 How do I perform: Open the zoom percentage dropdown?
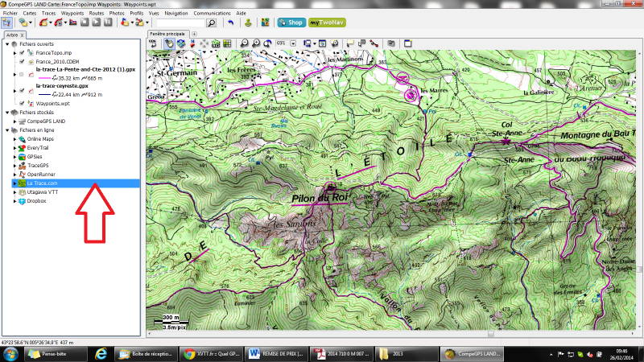coord(293,43)
